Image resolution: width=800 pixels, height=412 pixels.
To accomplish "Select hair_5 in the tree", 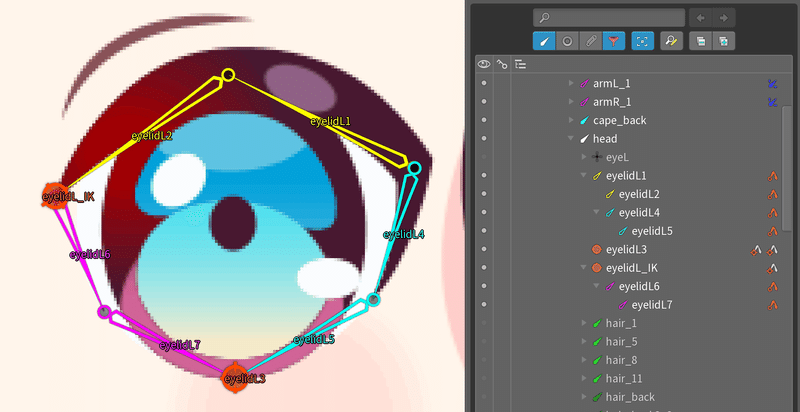I will pos(621,342).
